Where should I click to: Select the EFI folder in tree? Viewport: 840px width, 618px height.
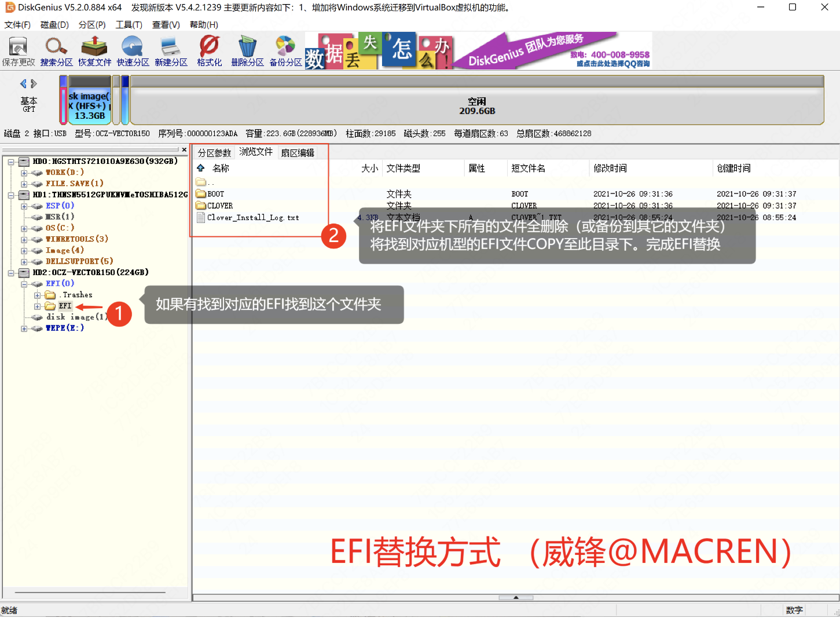[65, 306]
